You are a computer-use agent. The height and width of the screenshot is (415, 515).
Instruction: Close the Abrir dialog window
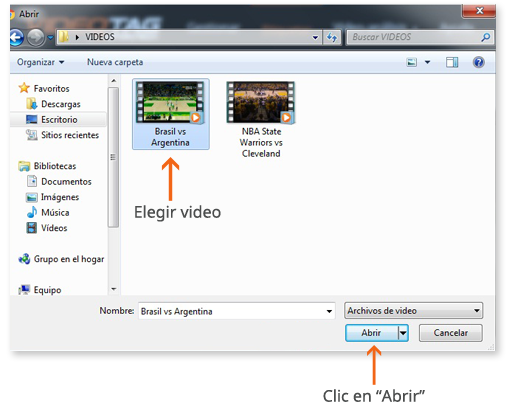point(479,11)
